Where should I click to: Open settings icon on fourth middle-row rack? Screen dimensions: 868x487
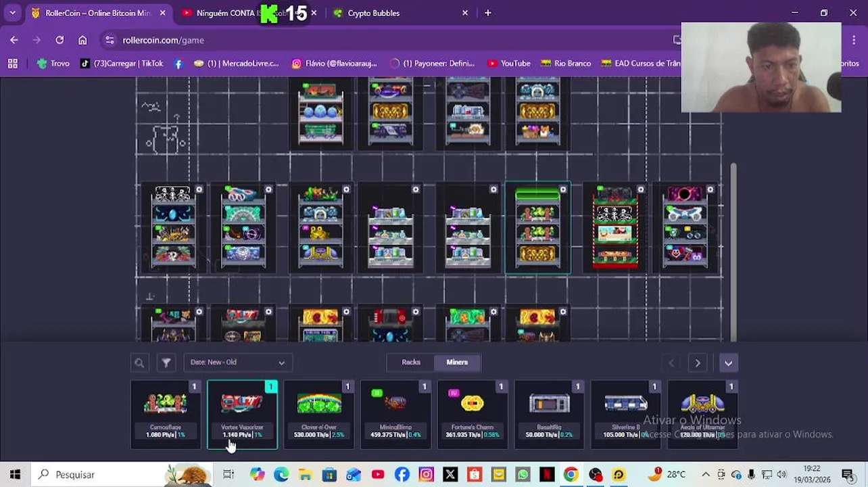pos(416,189)
